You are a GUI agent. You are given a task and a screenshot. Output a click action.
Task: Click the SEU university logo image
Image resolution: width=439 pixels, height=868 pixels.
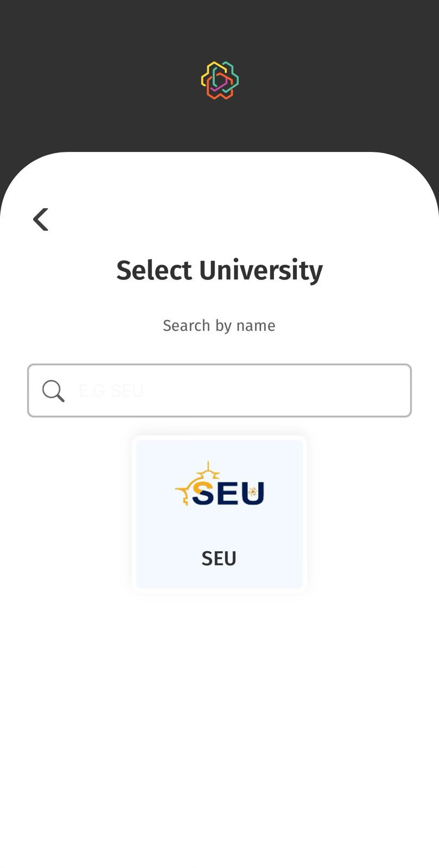(219, 486)
